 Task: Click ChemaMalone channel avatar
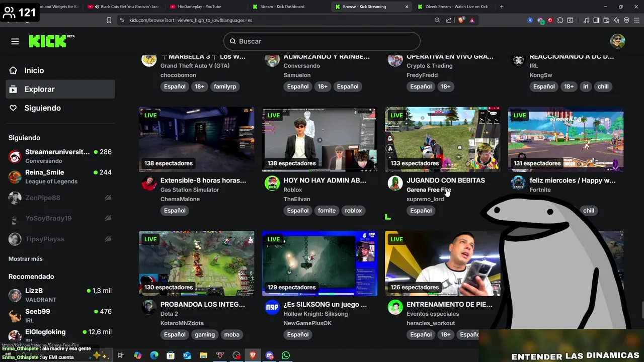coord(149,183)
